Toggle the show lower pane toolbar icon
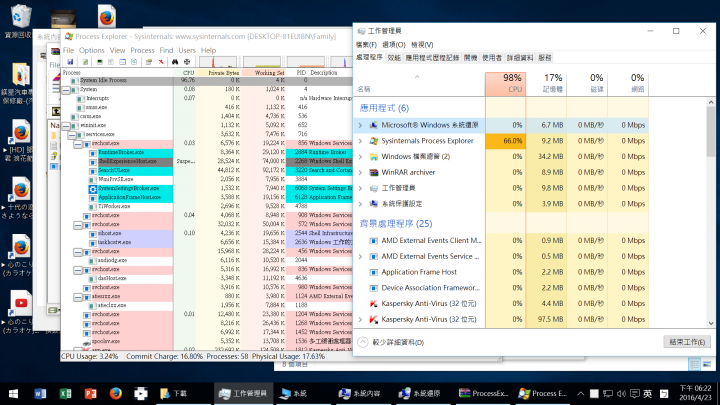The image size is (720, 405). click(123, 62)
